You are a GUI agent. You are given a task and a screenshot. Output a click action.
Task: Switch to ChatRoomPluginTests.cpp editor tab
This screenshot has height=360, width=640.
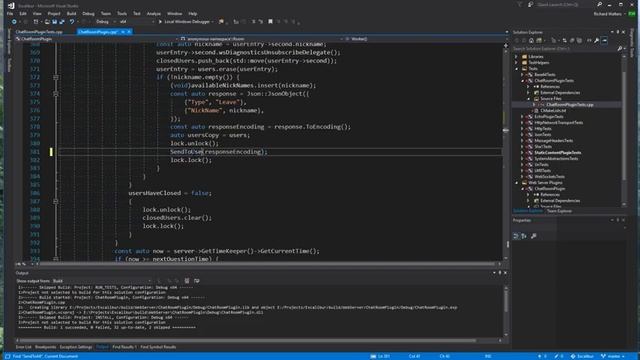[x=39, y=32]
